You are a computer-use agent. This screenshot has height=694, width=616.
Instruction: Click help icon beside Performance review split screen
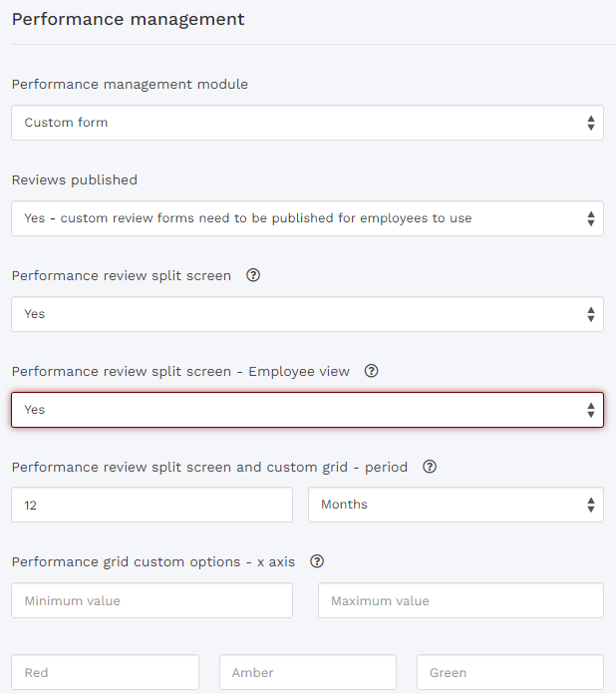point(253,275)
